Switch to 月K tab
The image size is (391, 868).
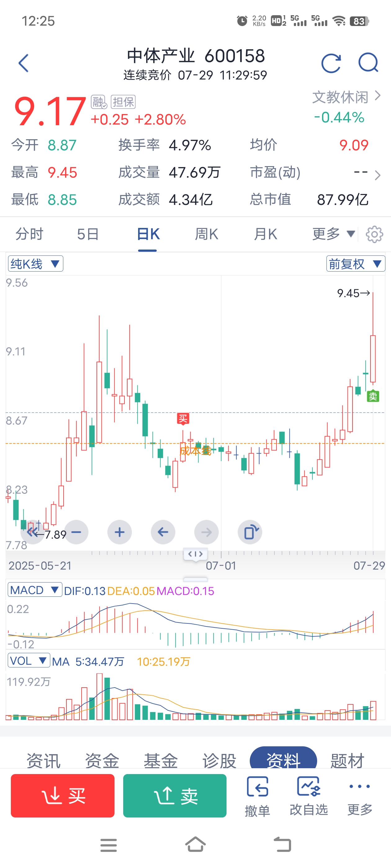coord(265,234)
